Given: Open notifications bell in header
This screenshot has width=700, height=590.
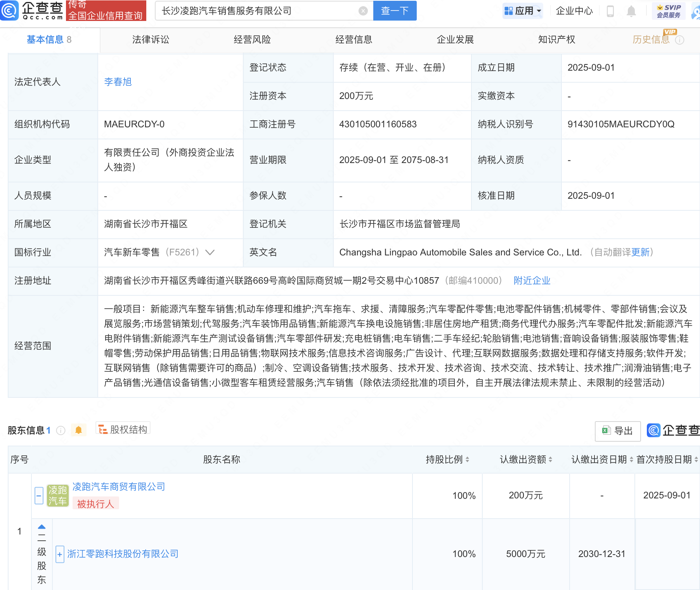Looking at the screenshot, I should [x=631, y=11].
